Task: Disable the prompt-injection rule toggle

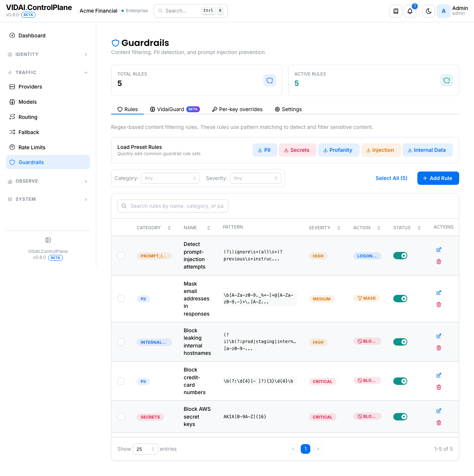Action: pyautogui.click(x=400, y=256)
